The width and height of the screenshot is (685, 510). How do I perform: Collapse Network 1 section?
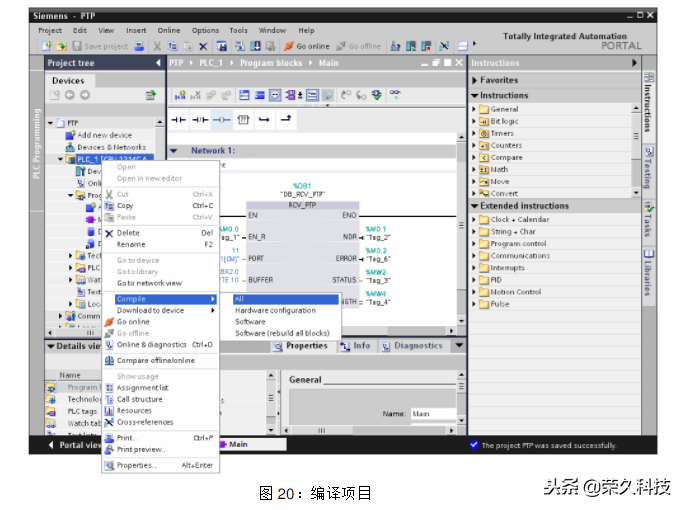[x=174, y=151]
